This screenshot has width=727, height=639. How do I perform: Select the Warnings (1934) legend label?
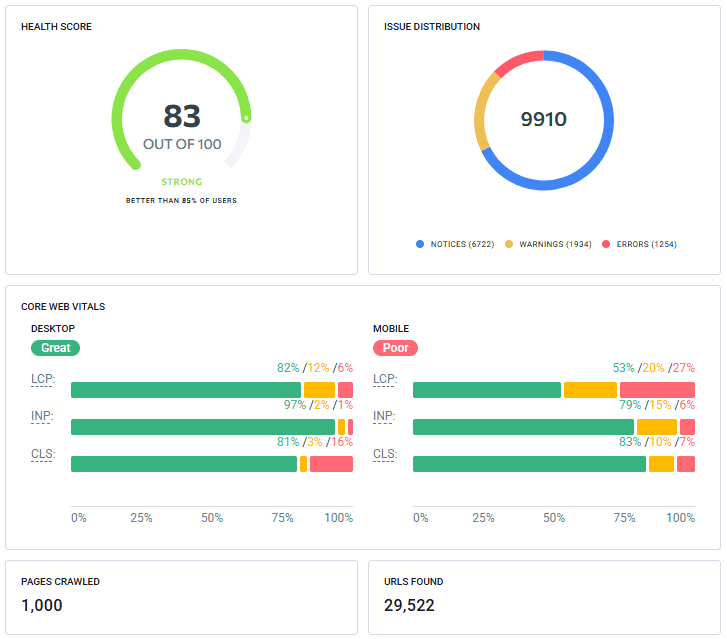pos(555,244)
